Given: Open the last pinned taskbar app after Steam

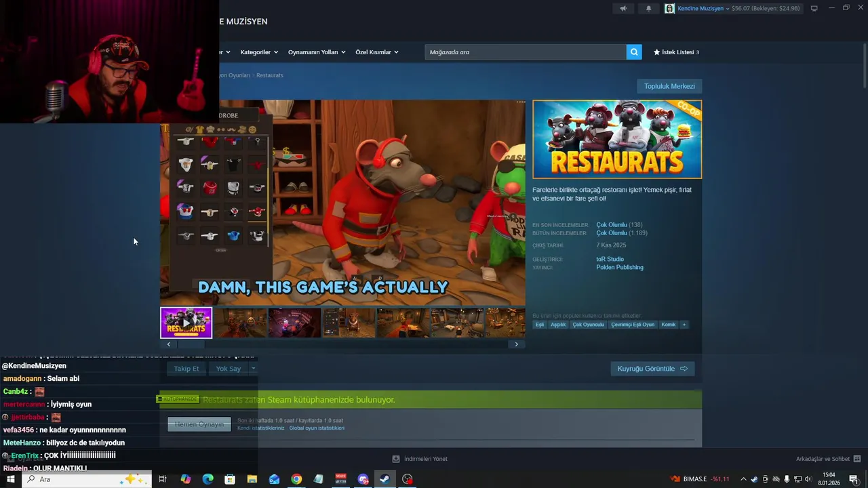Looking at the screenshot, I should click(407, 479).
